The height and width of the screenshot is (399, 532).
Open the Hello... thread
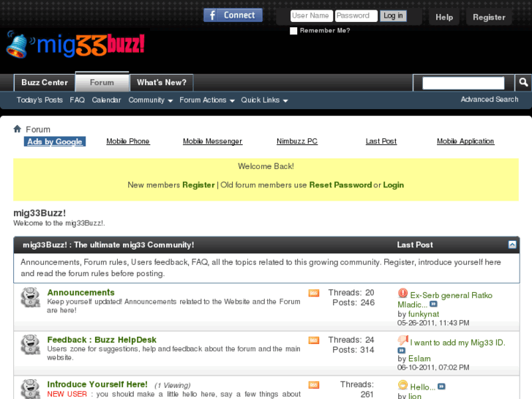tap(422, 387)
